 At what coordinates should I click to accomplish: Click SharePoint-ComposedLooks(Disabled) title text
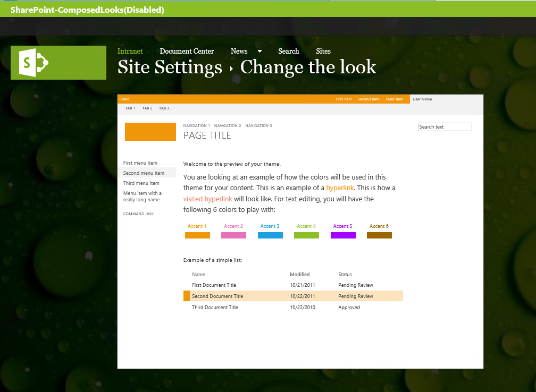coord(87,10)
